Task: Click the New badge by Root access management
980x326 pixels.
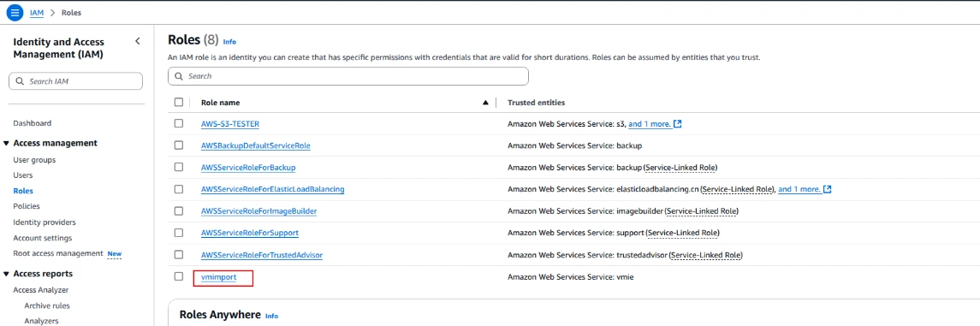Action: pos(115,253)
